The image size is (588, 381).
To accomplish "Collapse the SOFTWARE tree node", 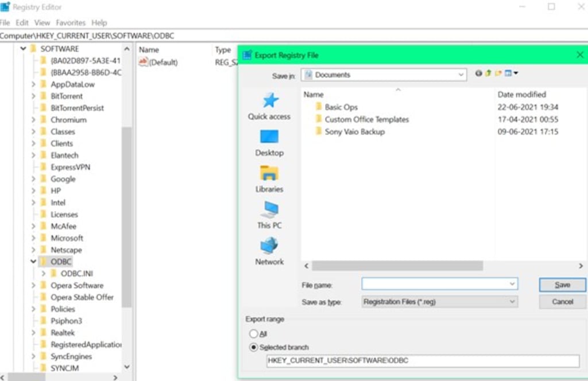I will [x=23, y=49].
